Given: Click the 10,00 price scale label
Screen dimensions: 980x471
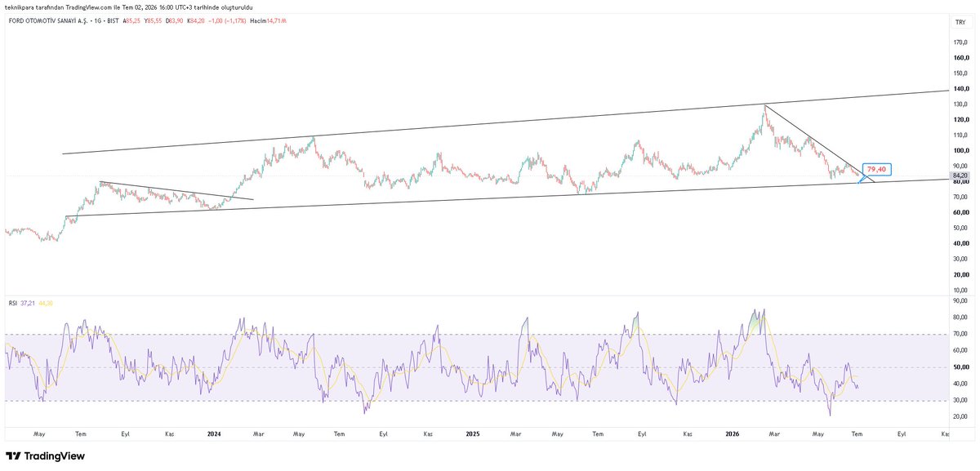Looking at the screenshot, I should click(x=960, y=290).
